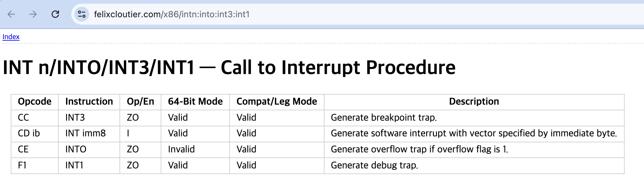
Task: Select the INT3 instruction cell
Action: click(x=75, y=117)
